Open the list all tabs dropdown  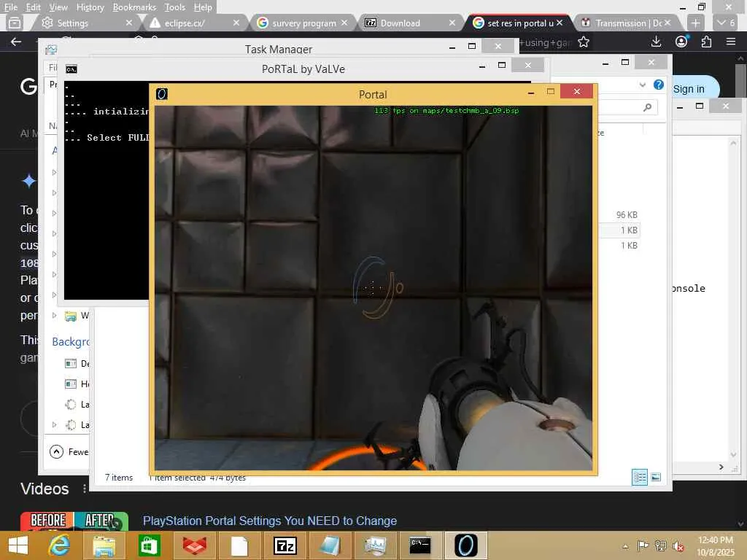[726, 23]
